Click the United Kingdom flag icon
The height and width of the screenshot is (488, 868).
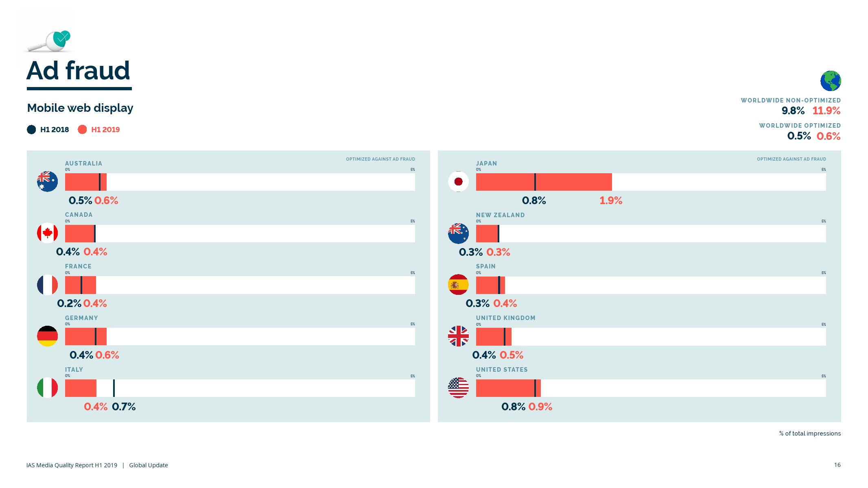point(458,336)
